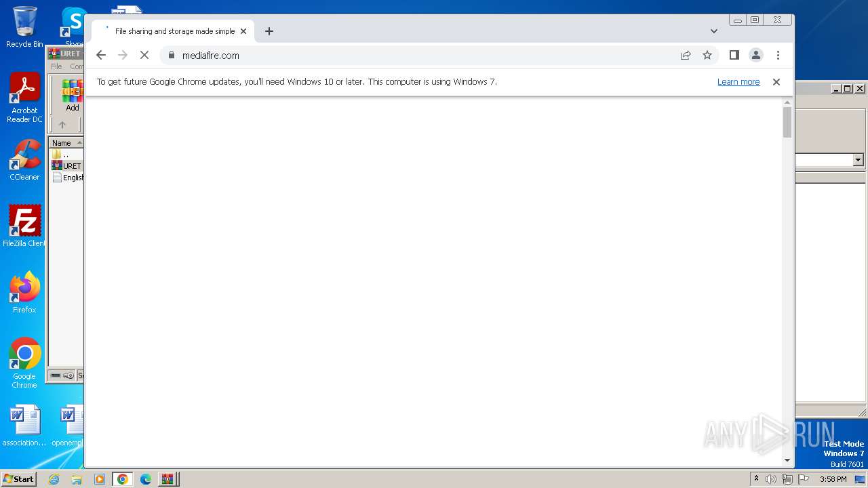This screenshot has width=868, height=488.
Task: Open Skype desktop shortcut
Action: click(x=73, y=26)
